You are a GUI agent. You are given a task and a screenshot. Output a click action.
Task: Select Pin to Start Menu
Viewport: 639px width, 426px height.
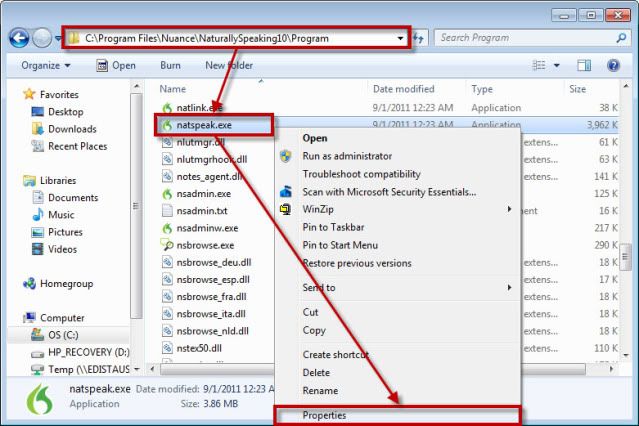(340, 245)
